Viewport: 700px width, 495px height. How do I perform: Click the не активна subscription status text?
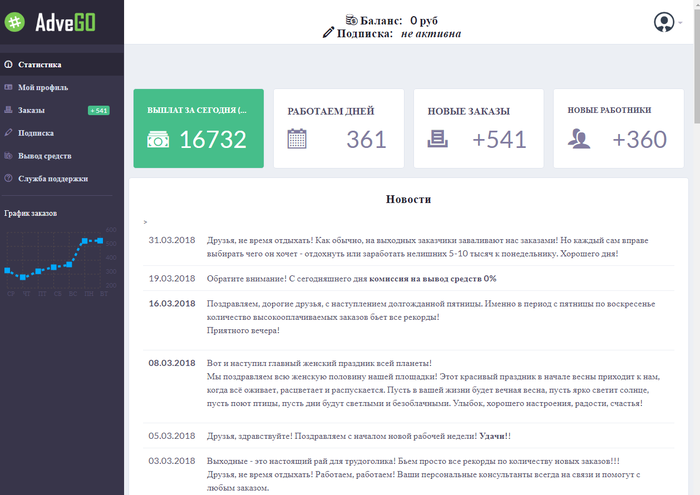[x=431, y=33]
